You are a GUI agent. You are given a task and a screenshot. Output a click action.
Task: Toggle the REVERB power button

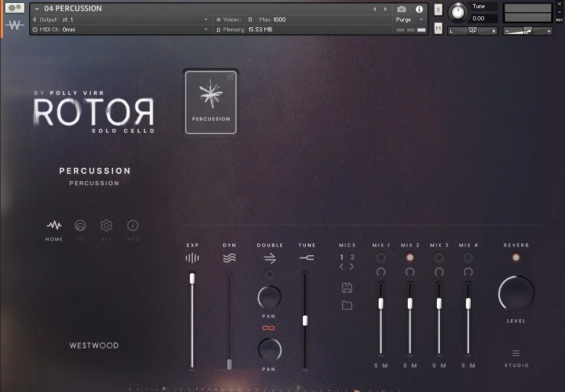516,257
